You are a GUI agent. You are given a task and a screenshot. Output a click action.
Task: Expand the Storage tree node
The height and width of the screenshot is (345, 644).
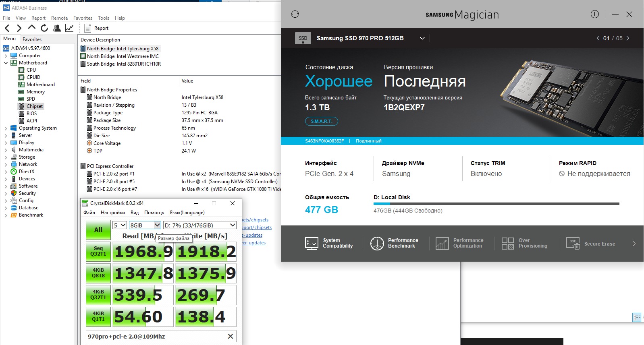point(6,157)
